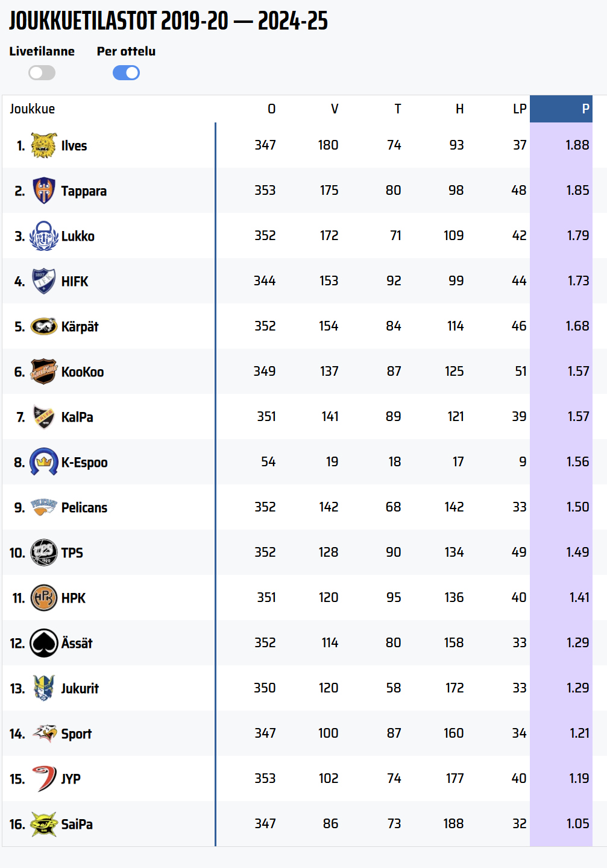Click the Joukkue column header
This screenshot has width=607, height=868.
33,109
